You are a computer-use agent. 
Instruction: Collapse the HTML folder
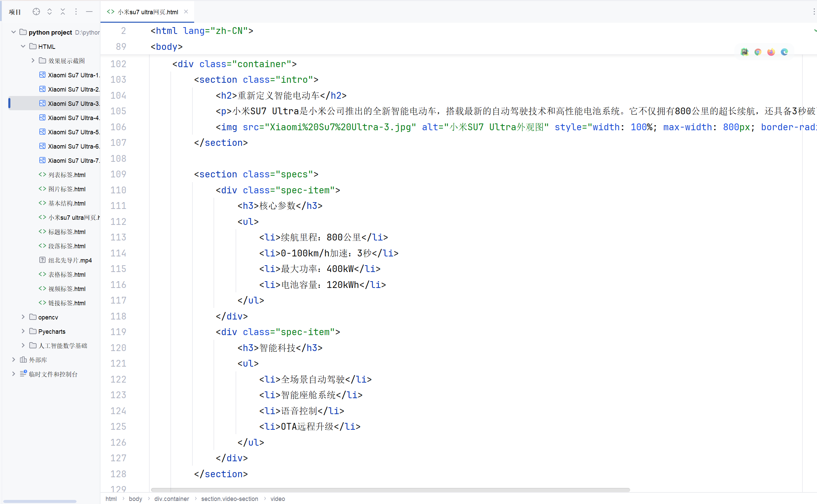click(x=23, y=46)
